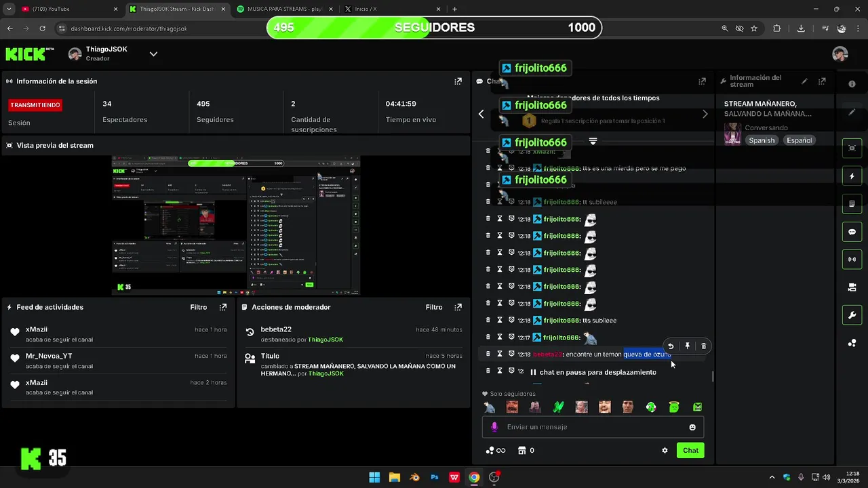Edit stream info with the pencil icon

coord(804,81)
